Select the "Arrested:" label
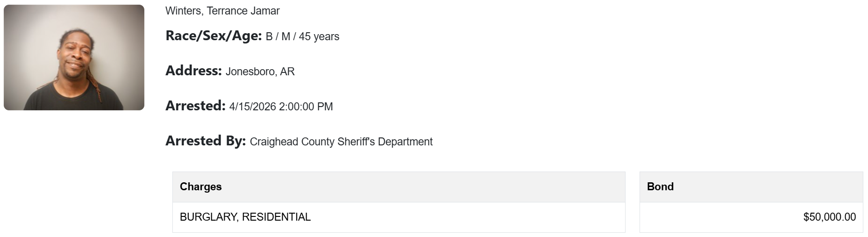The height and width of the screenshot is (237, 868). click(x=195, y=106)
